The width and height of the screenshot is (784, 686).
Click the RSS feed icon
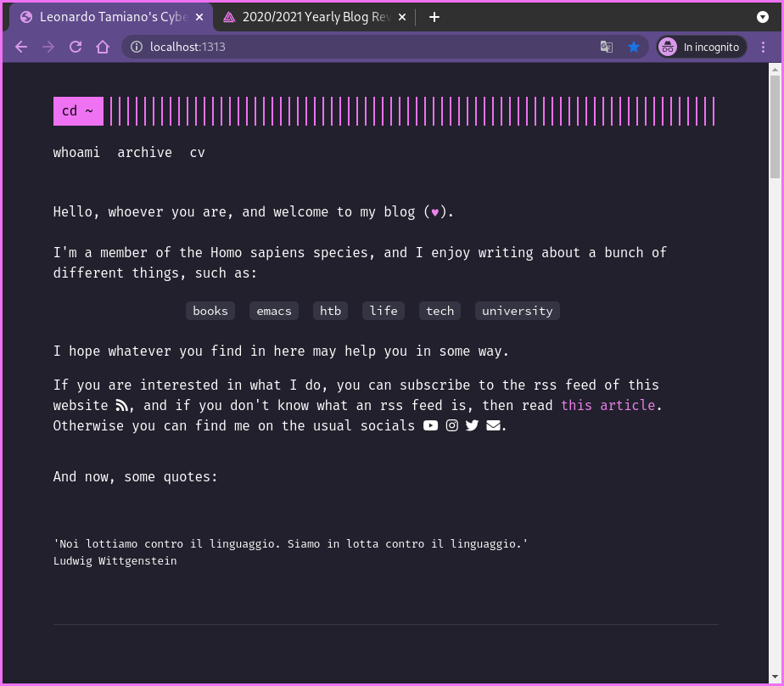point(122,405)
